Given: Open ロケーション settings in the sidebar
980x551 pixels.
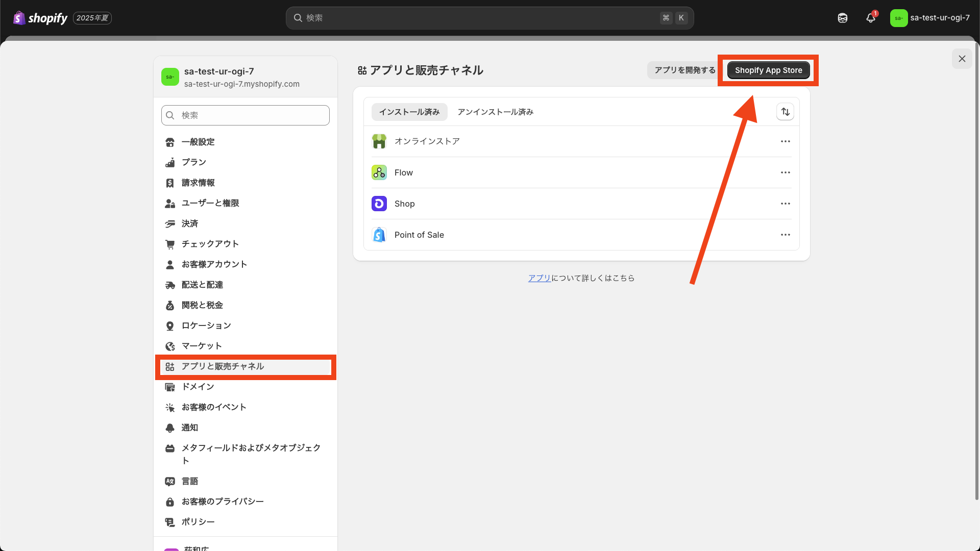Looking at the screenshot, I should click(x=206, y=325).
